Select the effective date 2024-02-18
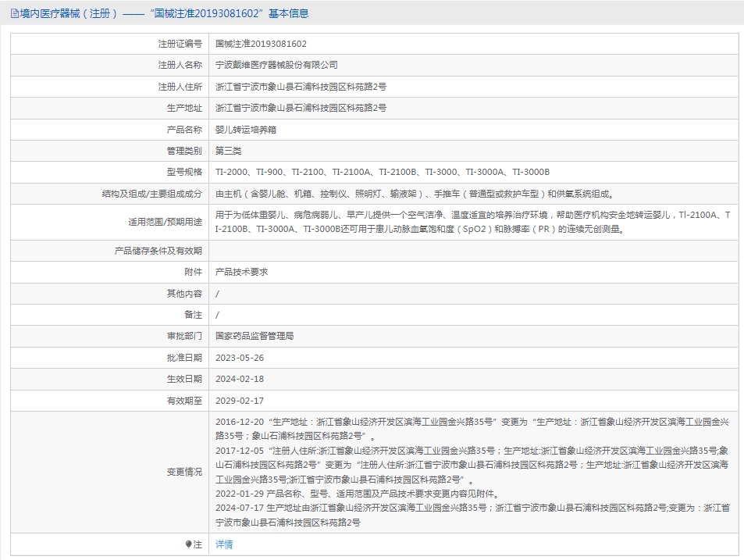This screenshot has height=560, width=744. pos(240,379)
